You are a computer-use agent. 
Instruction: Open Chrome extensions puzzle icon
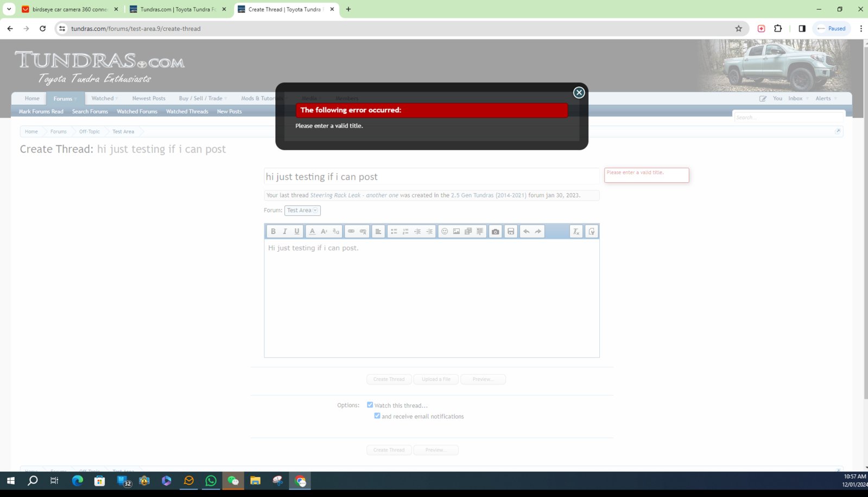pyautogui.click(x=778, y=29)
